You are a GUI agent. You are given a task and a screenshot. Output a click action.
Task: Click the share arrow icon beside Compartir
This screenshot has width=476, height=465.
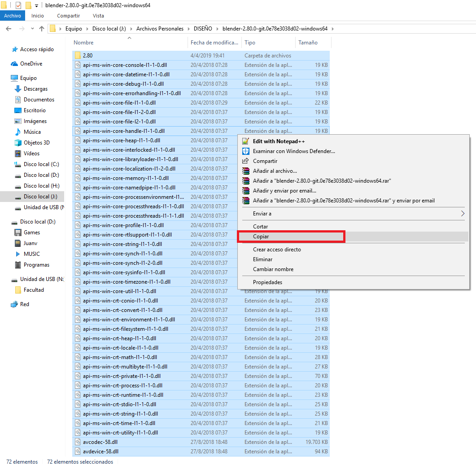[245, 161]
